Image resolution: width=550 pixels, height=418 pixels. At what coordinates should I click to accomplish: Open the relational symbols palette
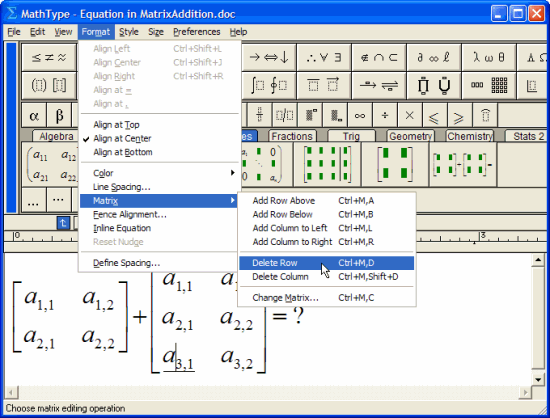pos(49,58)
